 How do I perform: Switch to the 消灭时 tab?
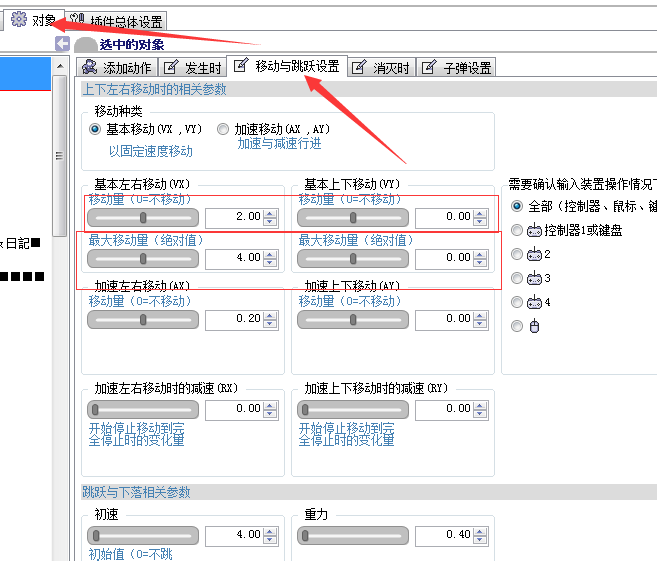(381, 67)
